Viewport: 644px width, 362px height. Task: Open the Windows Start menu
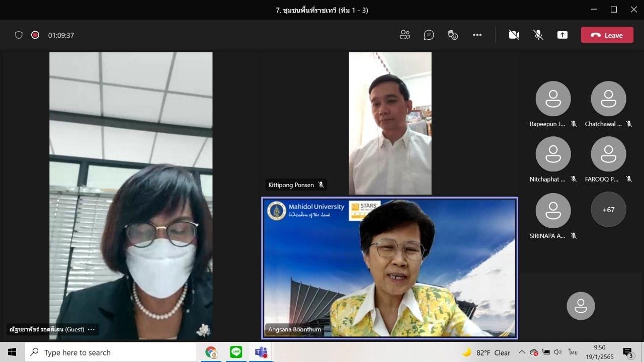(12, 352)
